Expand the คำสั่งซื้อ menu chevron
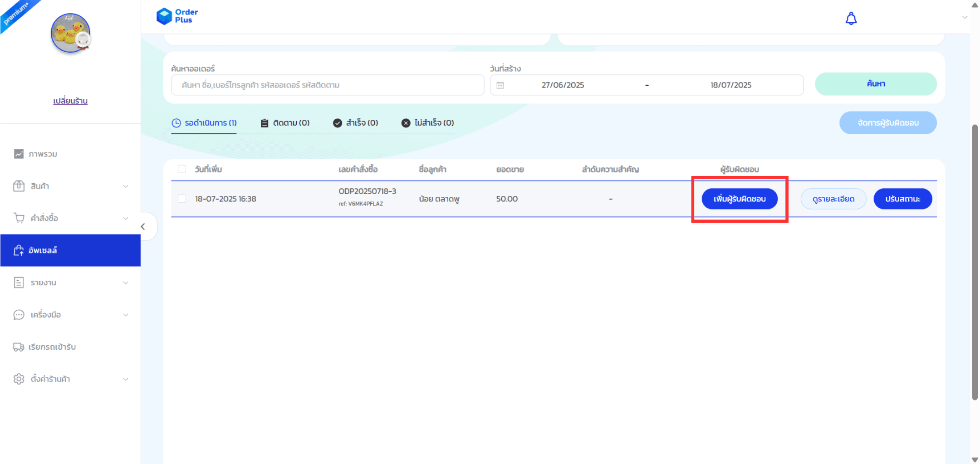980x464 pixels. tap(126, 218)
